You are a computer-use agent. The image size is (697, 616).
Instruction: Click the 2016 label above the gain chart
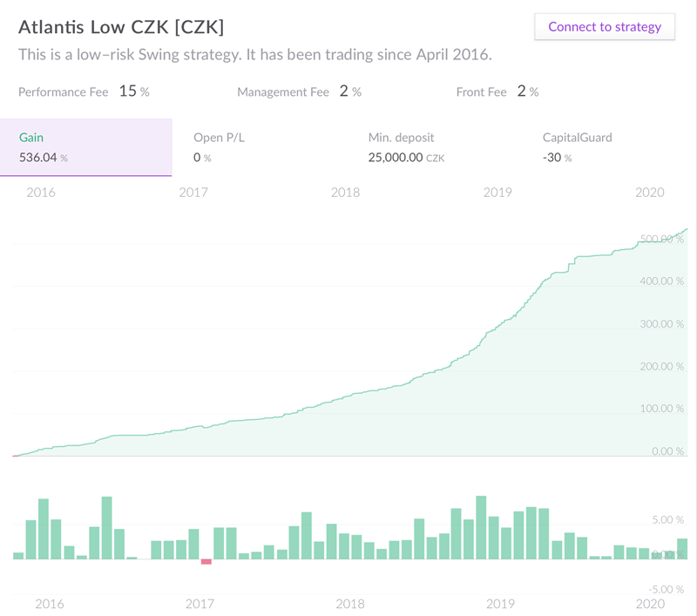(x=41, y=193)
